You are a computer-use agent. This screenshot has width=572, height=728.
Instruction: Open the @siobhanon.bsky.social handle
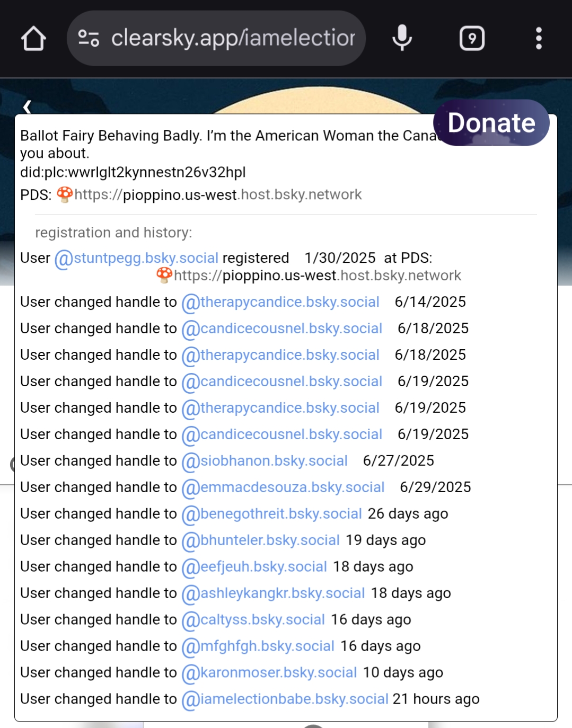(x=265, y=461)
